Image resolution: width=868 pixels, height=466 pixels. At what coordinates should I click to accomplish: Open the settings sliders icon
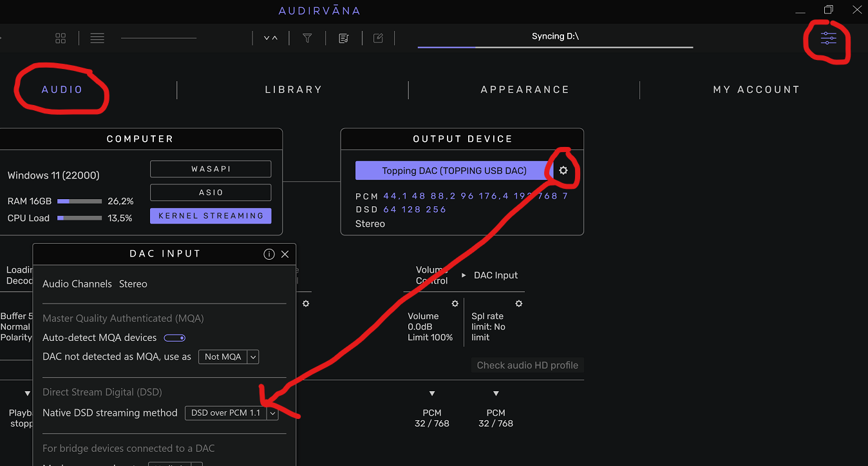tap(828, 39)
